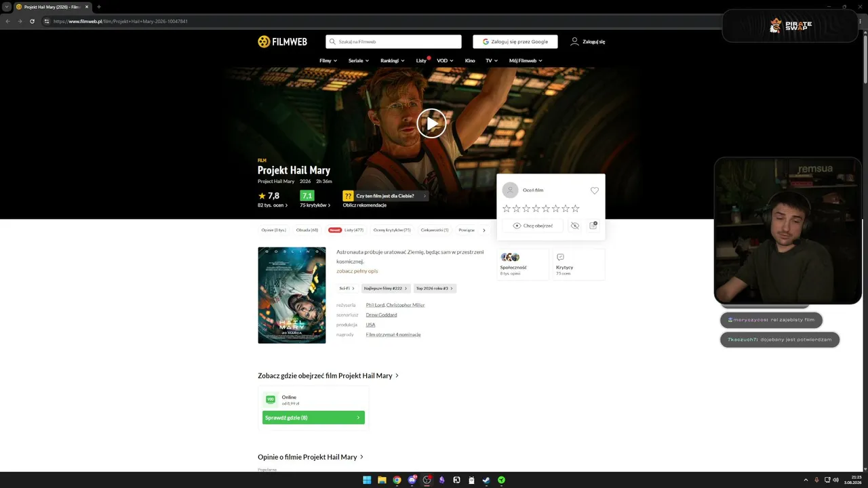868x488 pixels.
Task: Add film to favorites with heart icon
Action: click(x=595, y=190)
